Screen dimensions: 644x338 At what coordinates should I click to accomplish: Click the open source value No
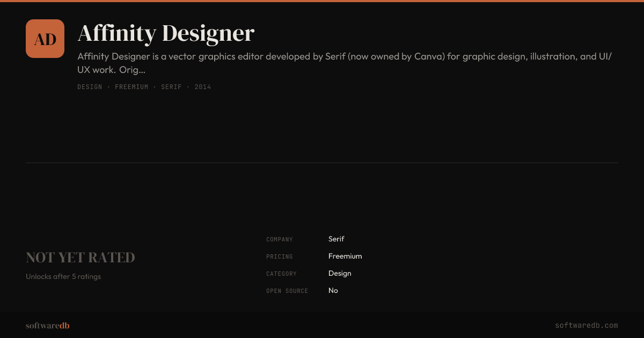(333, 291)
